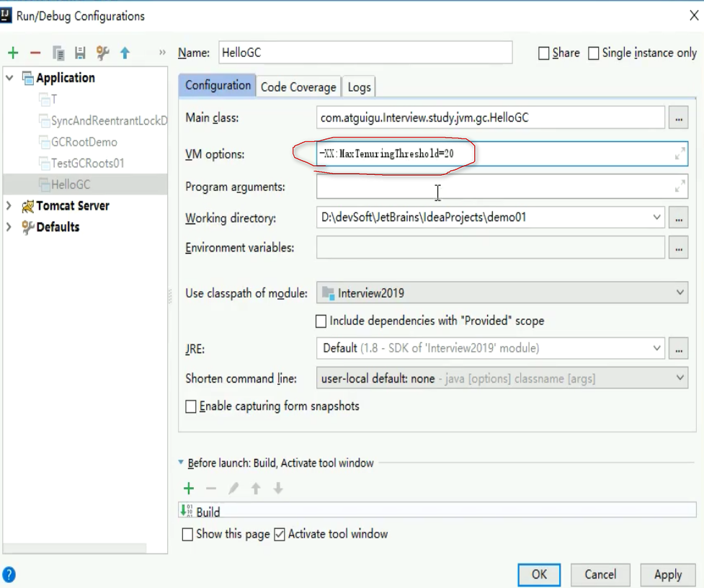Click the Application folder icon
This screenshot has width=704, height=588.
click(x=28, y=78)
